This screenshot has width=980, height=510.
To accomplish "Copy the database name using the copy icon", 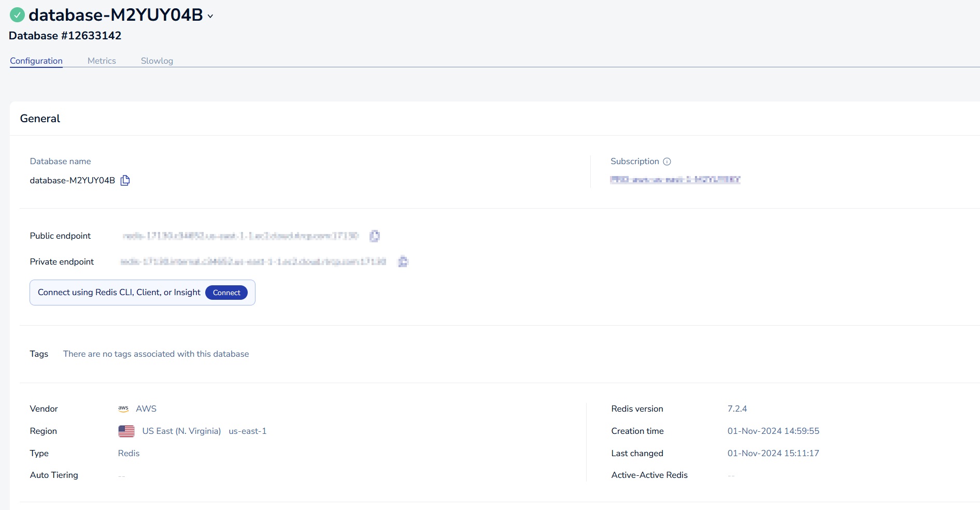I will pos(125,180).
